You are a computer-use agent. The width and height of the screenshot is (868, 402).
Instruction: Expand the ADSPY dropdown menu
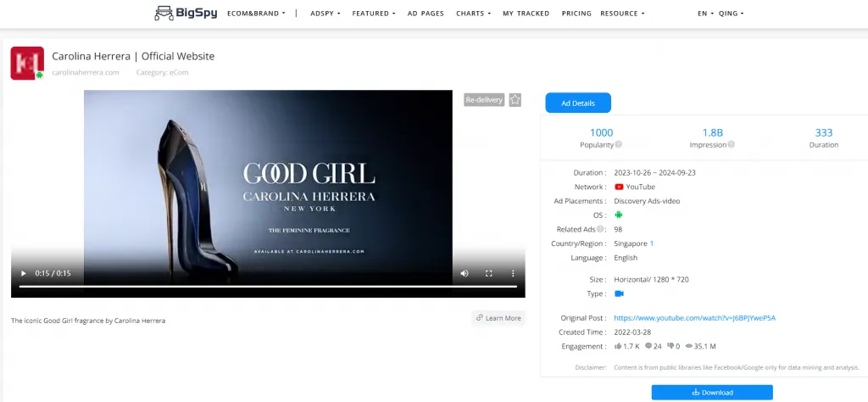tap(325, 14)
